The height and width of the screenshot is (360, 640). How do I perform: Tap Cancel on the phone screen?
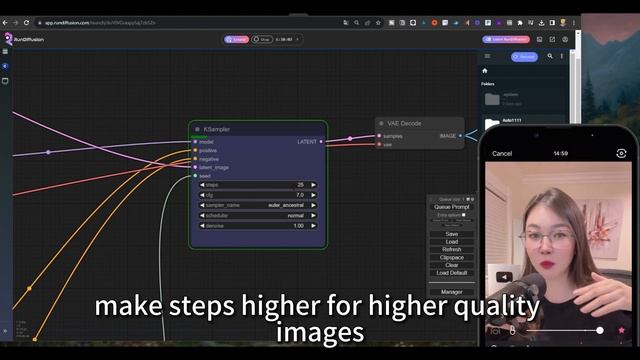point(502,153)
